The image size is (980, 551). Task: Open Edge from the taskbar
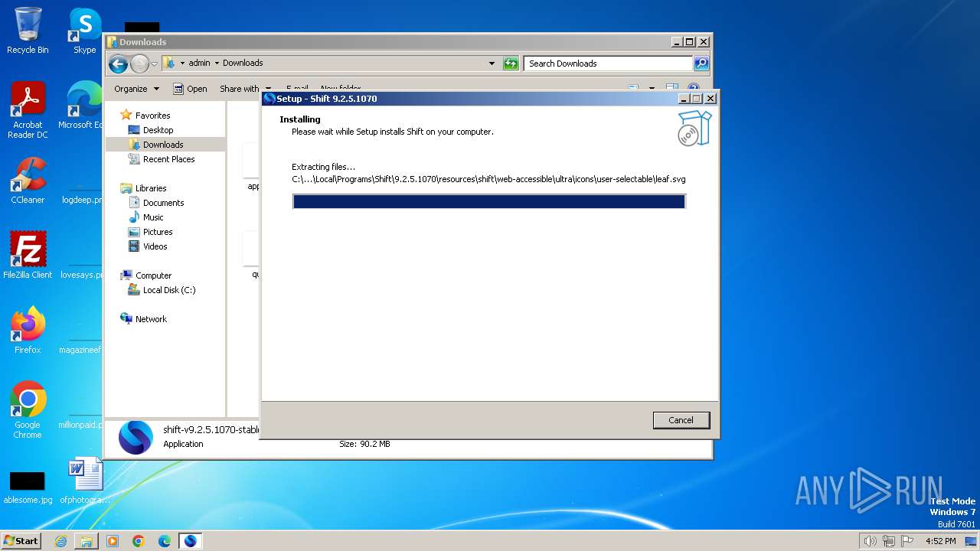coord(165,541)
